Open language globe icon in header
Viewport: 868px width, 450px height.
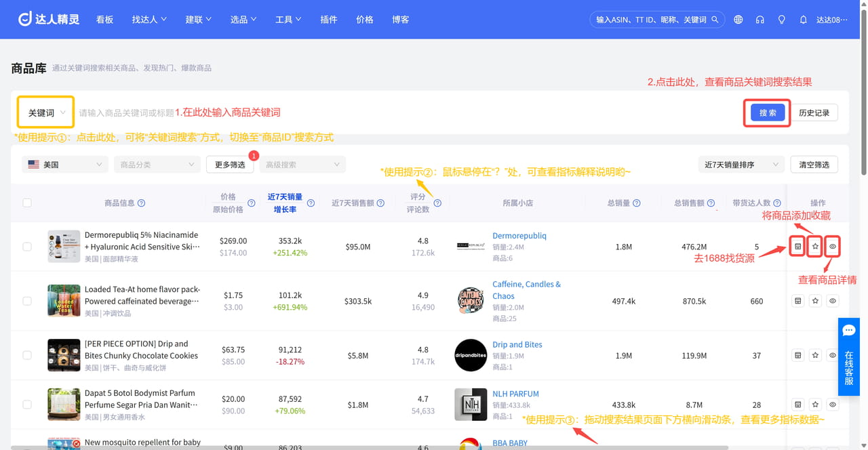click(x=738, y=20)
